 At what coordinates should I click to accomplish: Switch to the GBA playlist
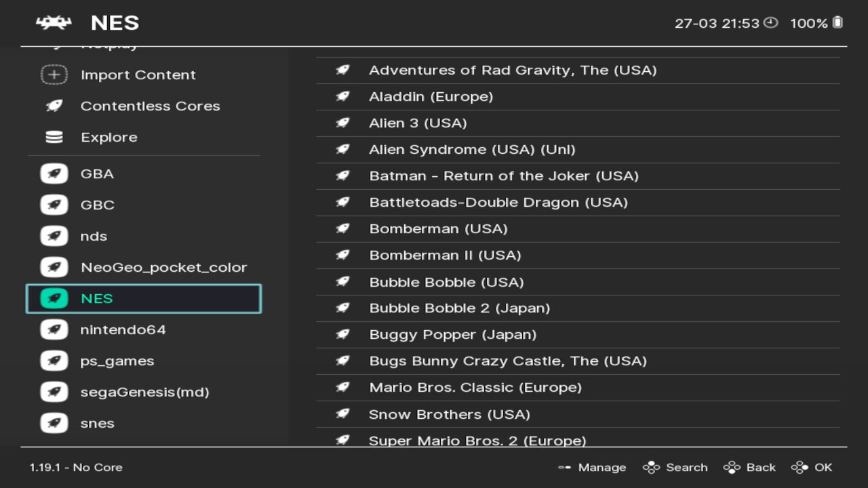tap(144, 174)
